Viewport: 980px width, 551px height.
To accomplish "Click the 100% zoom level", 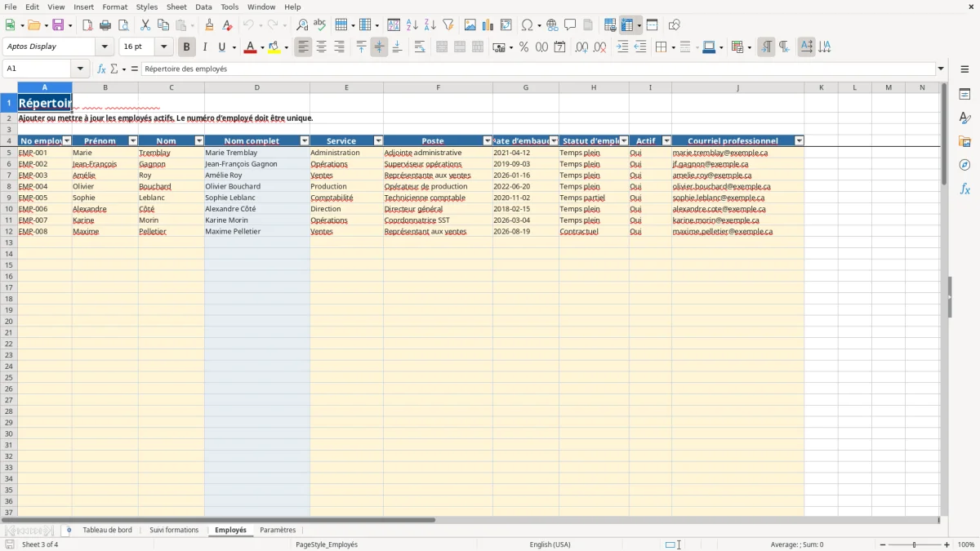I will (966, 544).
